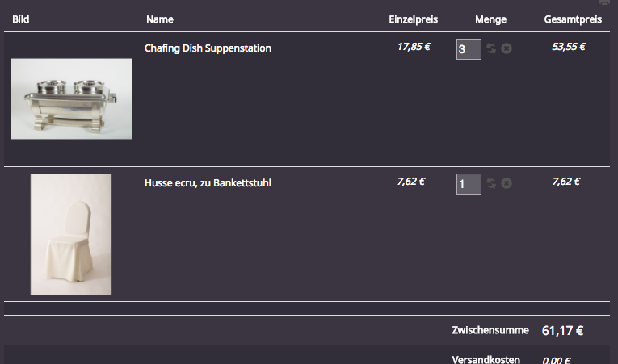Click the Bild column header
This screenshot has width=618, height=364.
coord(21,19)
